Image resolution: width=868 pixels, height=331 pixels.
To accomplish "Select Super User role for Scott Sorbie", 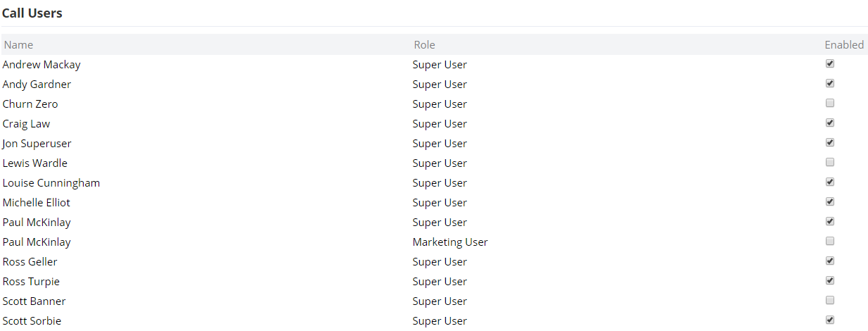I will coord(440,321).
